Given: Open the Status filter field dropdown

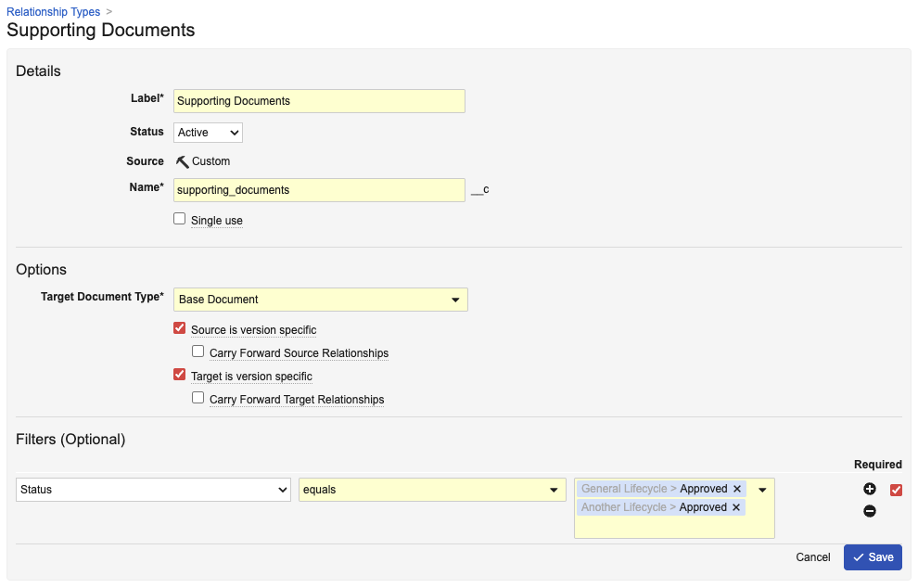Looking at the screenshot, I should pyautogui.click(x=153, y=490).
